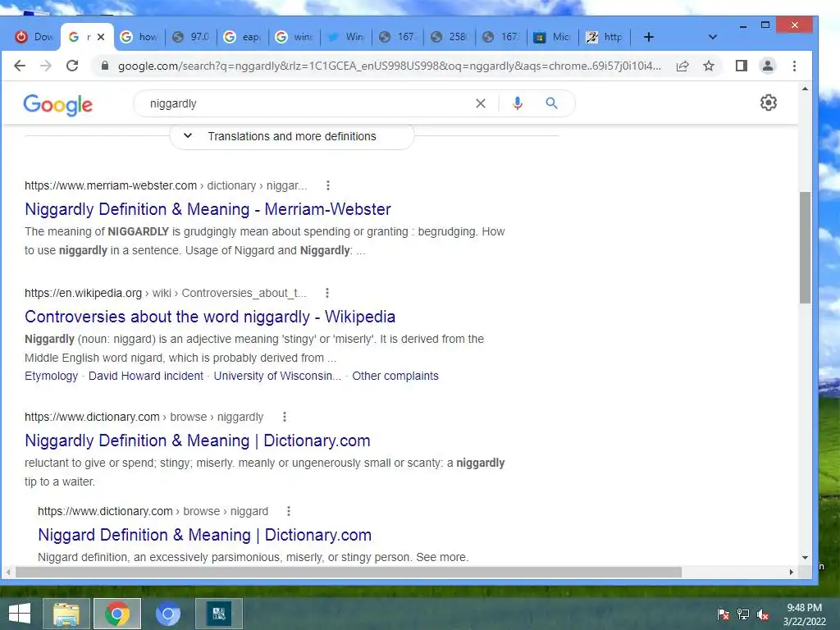Switch to the '97.0' tab
The width and height of the screenshot is (840, 630).
[191, 37]
